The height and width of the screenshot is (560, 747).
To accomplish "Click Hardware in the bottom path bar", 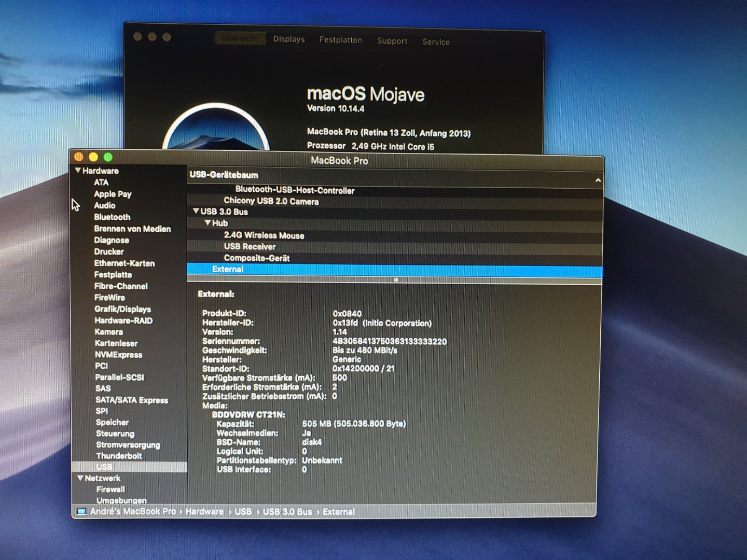I will click(x=204, y=512).
